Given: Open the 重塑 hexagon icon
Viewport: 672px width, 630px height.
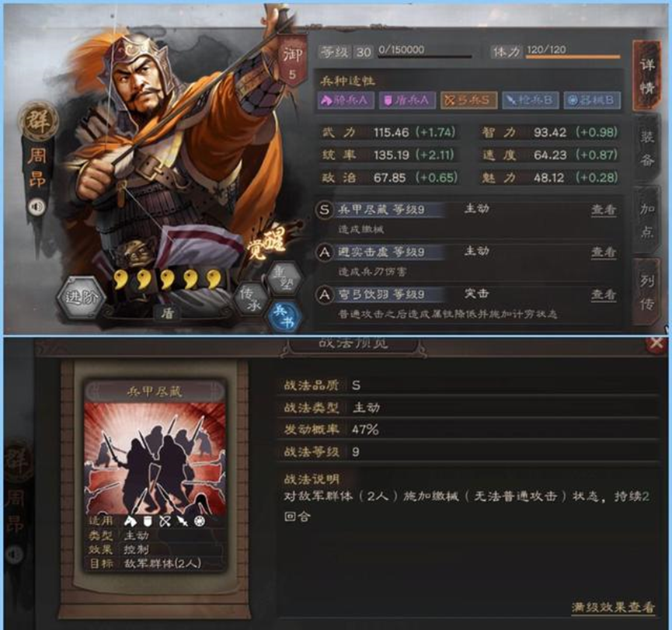Looking at the screenshot, I should pos(285,278).
